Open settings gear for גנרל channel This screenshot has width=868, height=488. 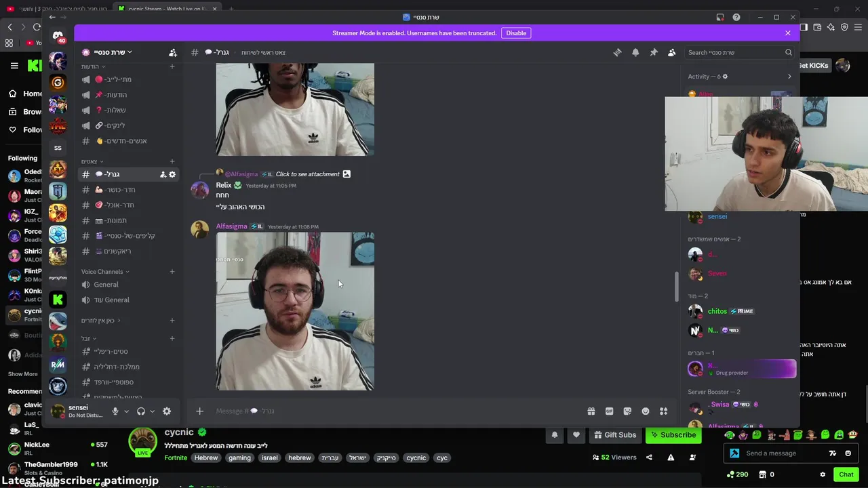point(172,174)
